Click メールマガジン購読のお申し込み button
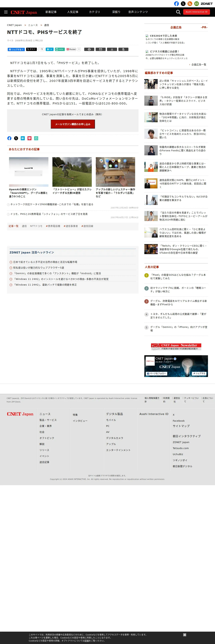 click(73, 124)
